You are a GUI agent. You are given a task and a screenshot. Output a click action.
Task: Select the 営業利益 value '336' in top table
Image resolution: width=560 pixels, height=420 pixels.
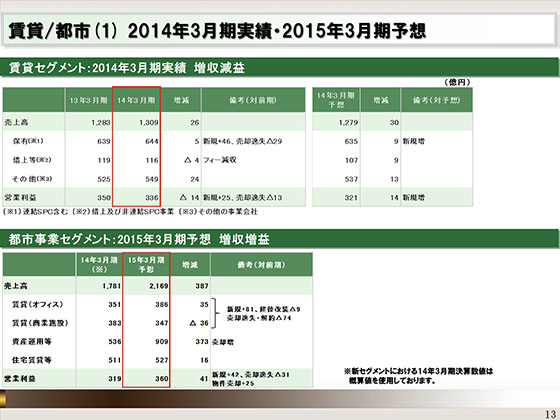click(x=152, y=198)
